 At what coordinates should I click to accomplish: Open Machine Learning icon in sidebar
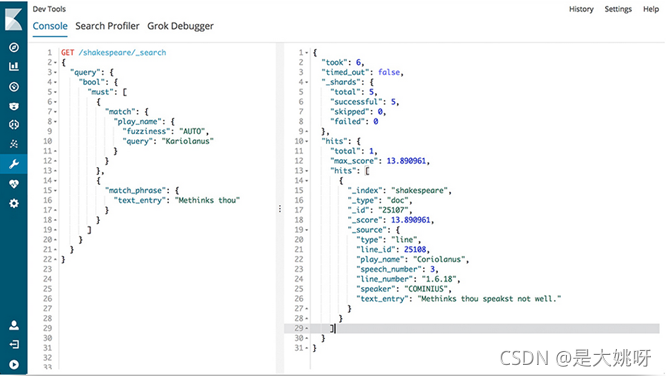tap(14, 144)
